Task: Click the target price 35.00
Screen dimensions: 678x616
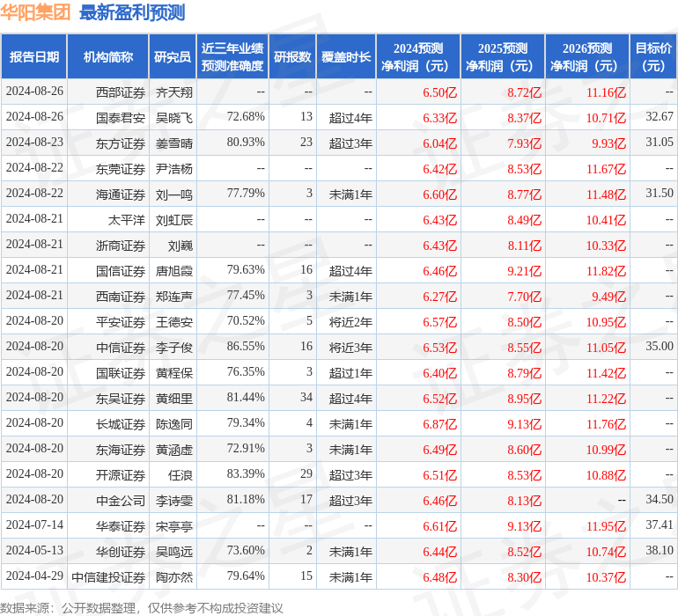Action: (660, 346)
